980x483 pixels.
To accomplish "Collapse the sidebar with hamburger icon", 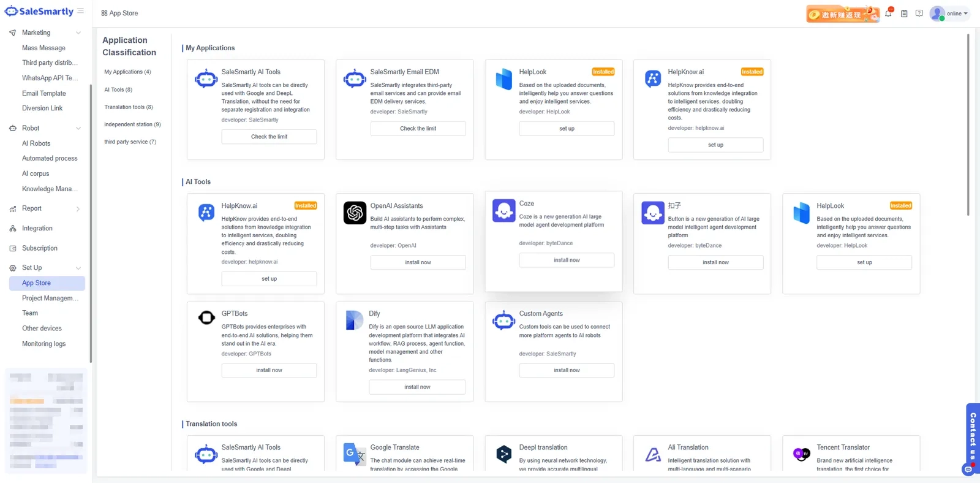I will 81,11.
